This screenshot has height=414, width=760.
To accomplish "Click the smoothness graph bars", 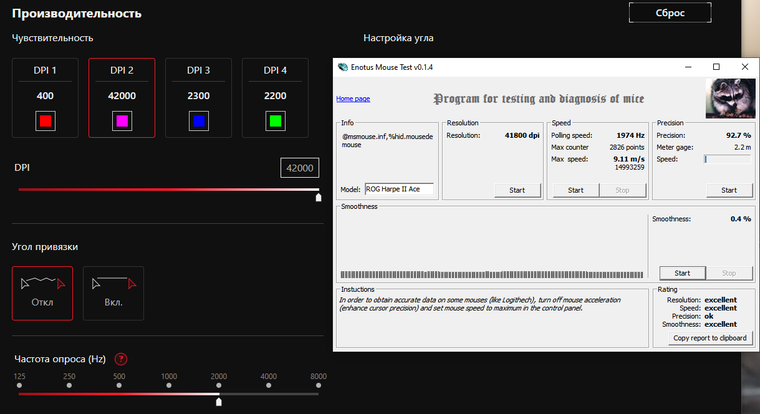I will pos(491,274).
